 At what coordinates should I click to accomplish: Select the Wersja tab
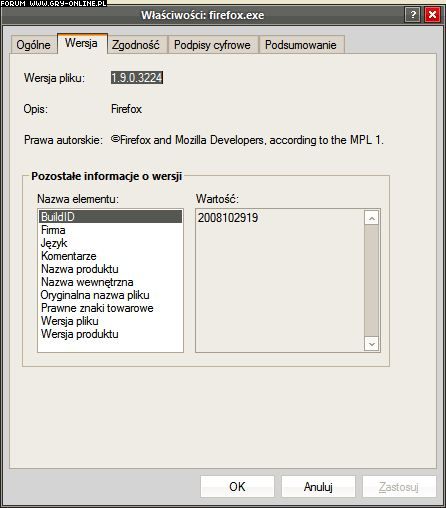click(x=82, y=43)
